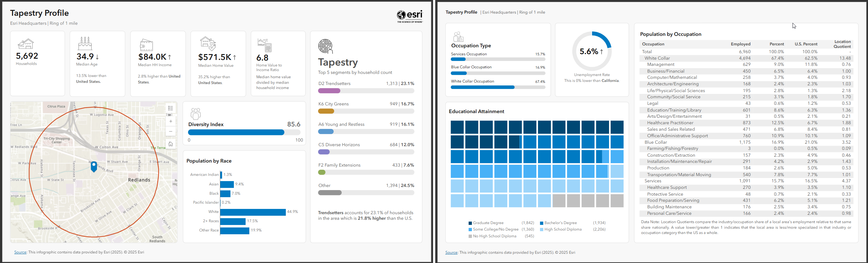Image resolution: width=868 pixels, height=263 pixels.
Task: Click the K6 City Greens bar
Action: (x=326, y=111)
